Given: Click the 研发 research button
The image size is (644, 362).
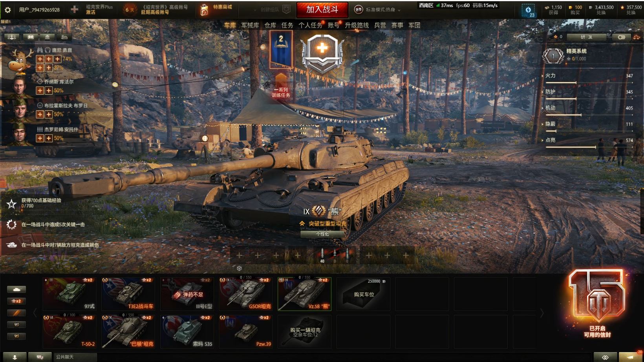Looking at the screenshot, I should coord(587,37).
